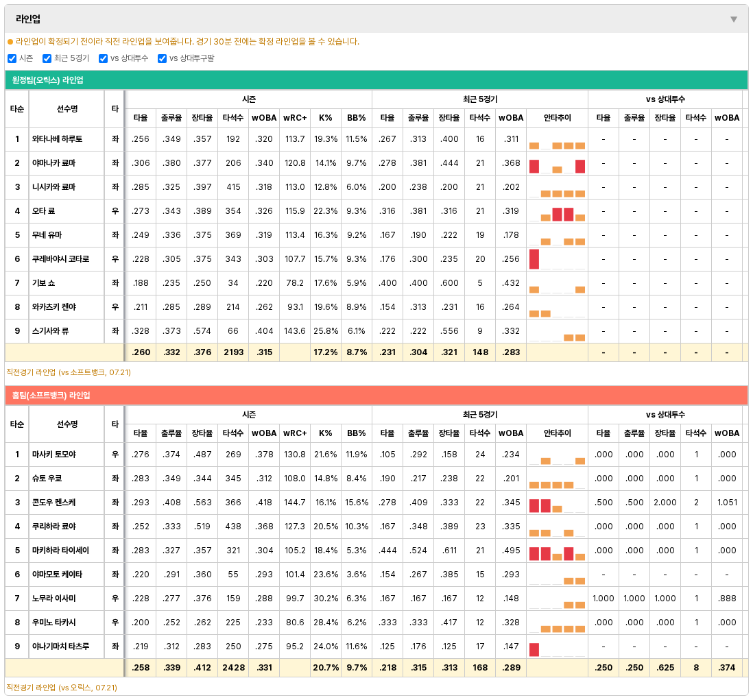Click 쿠레바야시 코타로's red hit trend bar
This screenshot has width=753, height=700.
[x=534, y=259]
